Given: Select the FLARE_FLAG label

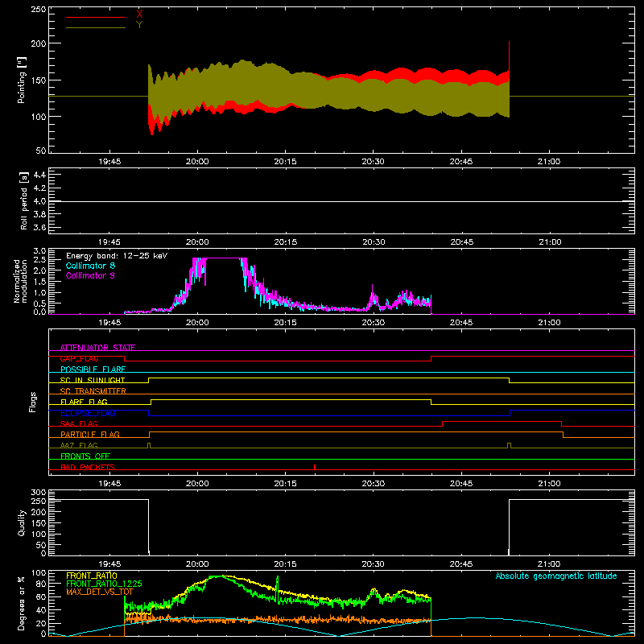Looking at the screenshot, I should coord(84,402).
